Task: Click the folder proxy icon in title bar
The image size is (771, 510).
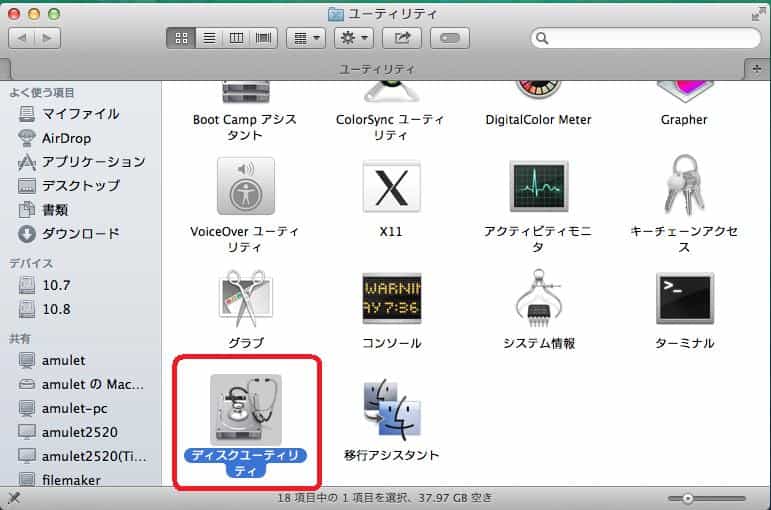Action: coord(335,14)
